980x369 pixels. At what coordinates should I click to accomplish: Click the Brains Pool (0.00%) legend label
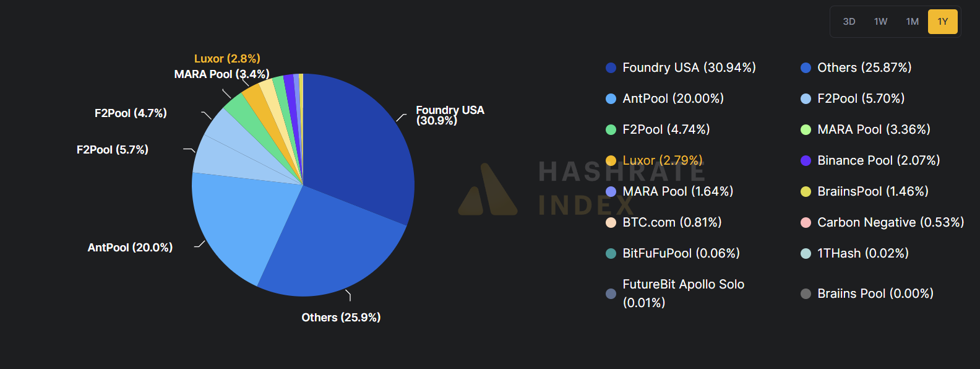(x=875, y=293)
